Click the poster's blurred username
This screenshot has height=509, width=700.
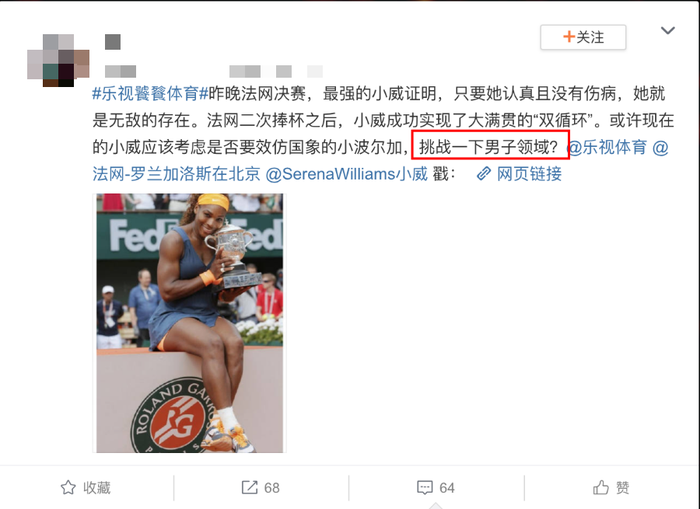(x=113, y=42)
